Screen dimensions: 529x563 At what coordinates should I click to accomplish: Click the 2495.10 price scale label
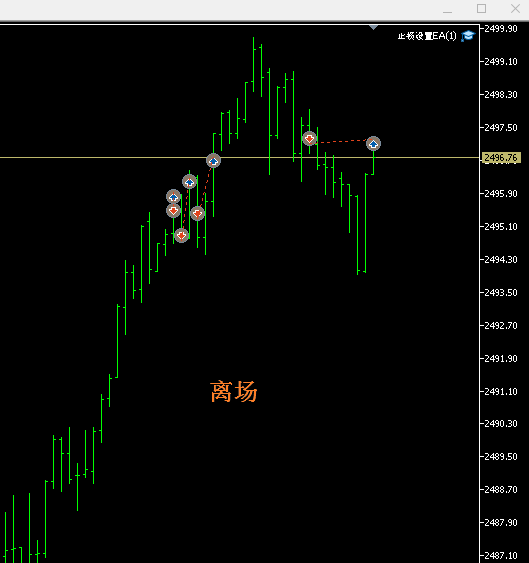pos(501,227)
